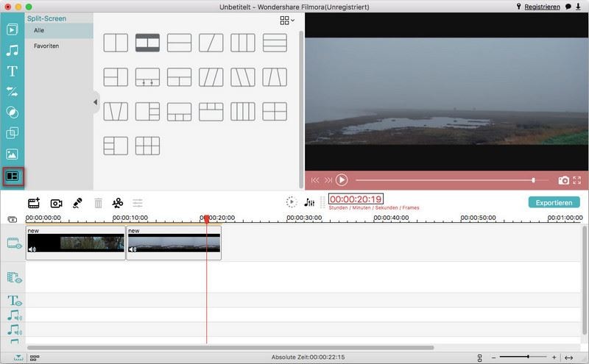589x364 pixels.
Task: Click the delete trash icon
Action: coord(98,203)
